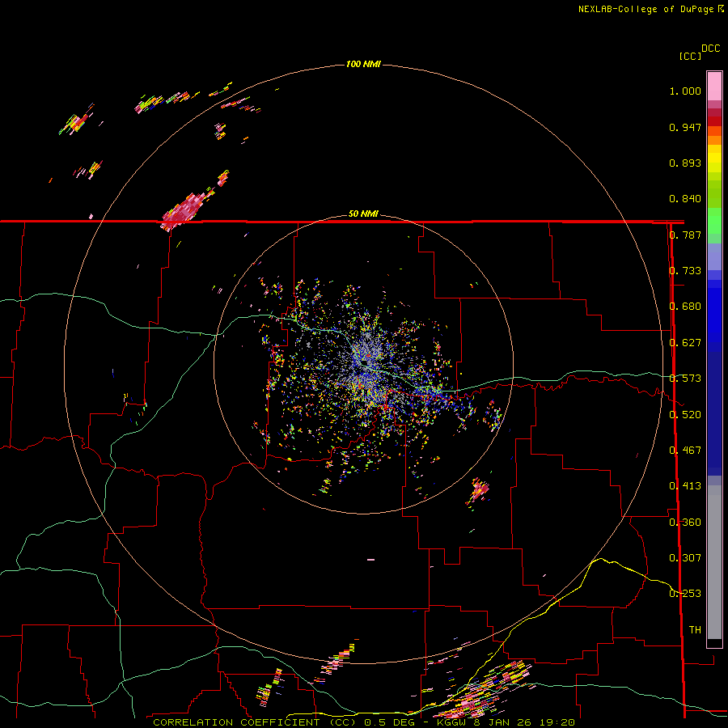Click the 0.307 color scale value
This screenshot has height=728, width=728.
click(685, 557)
